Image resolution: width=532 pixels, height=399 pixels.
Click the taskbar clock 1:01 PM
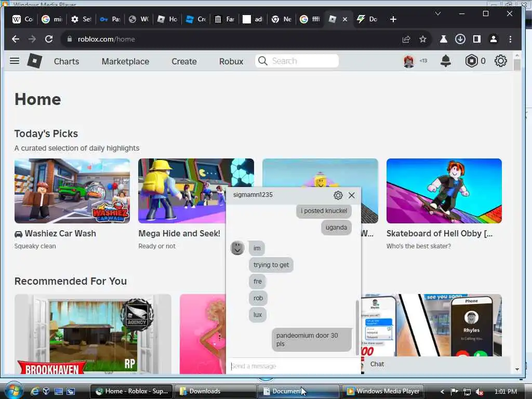pos(506,392)
